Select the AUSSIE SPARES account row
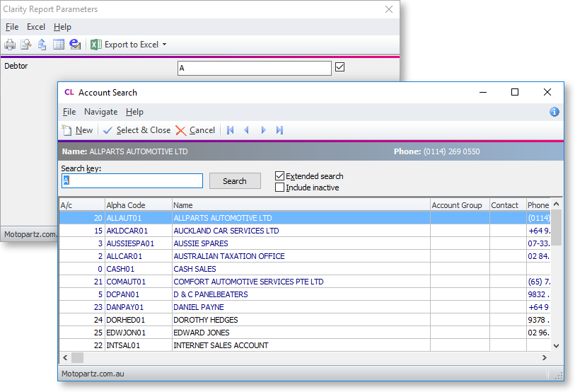 click(200, 243)
